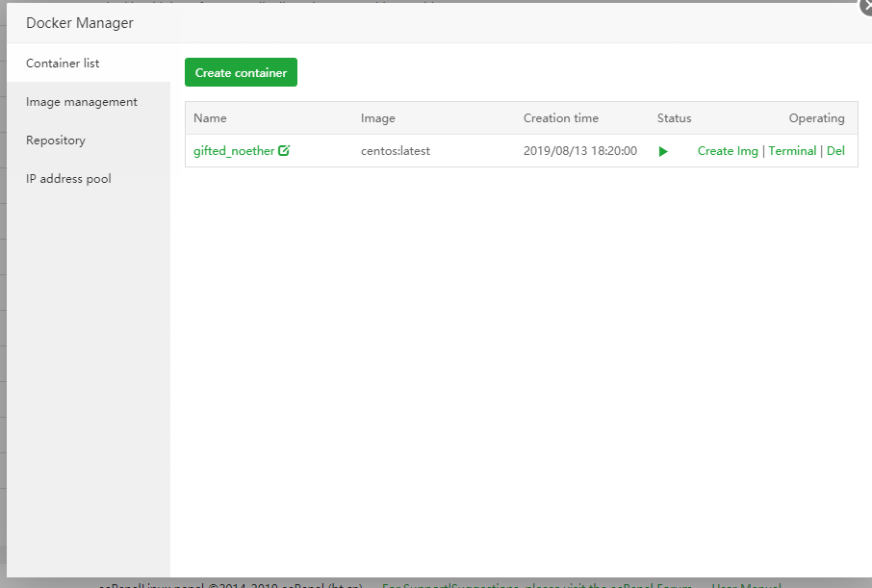Click the Name column header
872x588 pixels.
tap(210, 117)
